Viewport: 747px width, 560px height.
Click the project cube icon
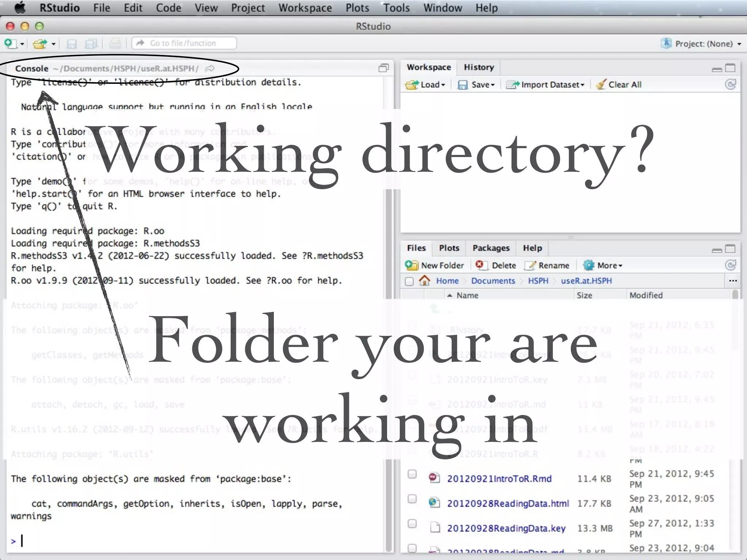(x=666, y=43)
